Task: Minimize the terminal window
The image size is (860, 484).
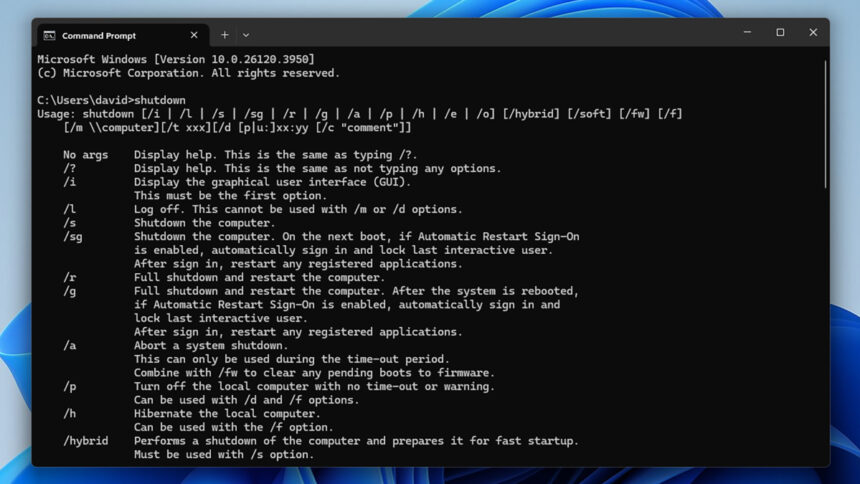Action: [x=747, y=32]
